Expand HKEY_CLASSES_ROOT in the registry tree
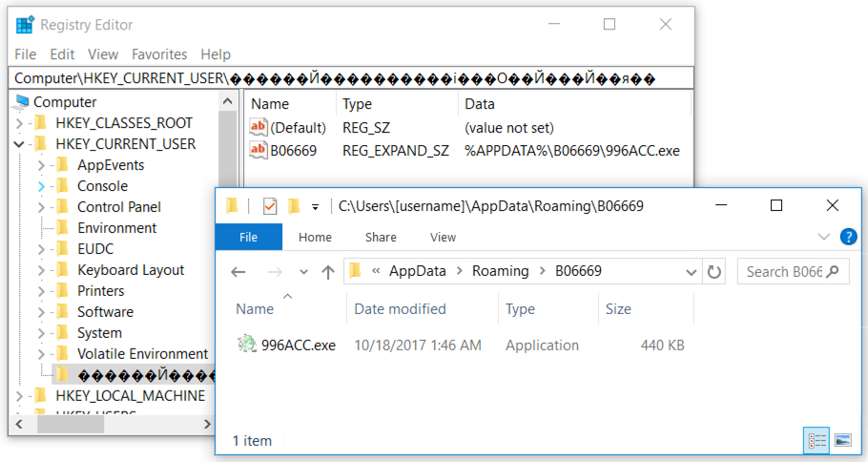 coord(19,123)
